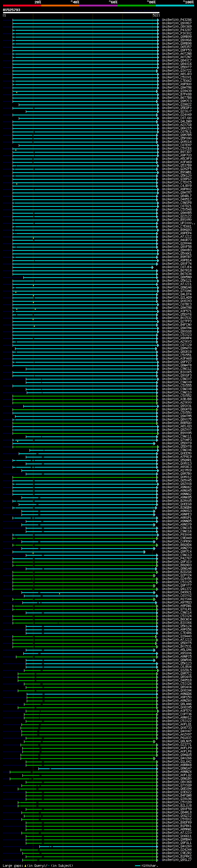Click the green ~80% identity legend bar
The width and height of the screenshot is (197, 868).
point(137,6)
